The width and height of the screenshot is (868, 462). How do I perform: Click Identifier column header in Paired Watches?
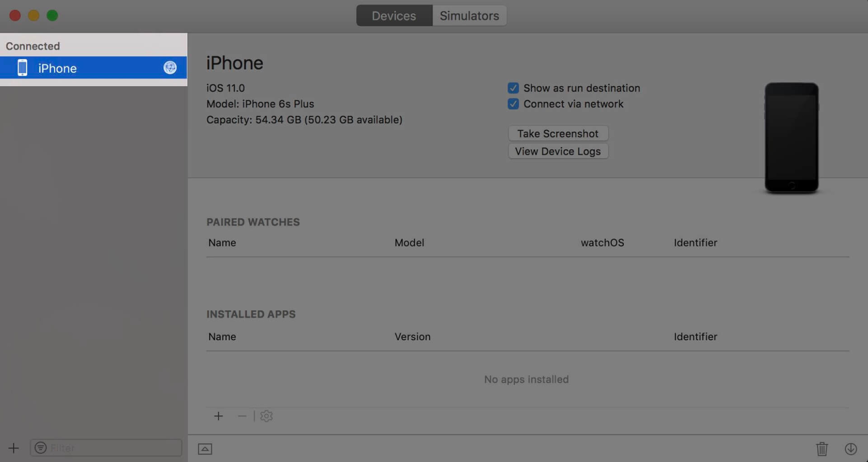[x=696, y=243]
